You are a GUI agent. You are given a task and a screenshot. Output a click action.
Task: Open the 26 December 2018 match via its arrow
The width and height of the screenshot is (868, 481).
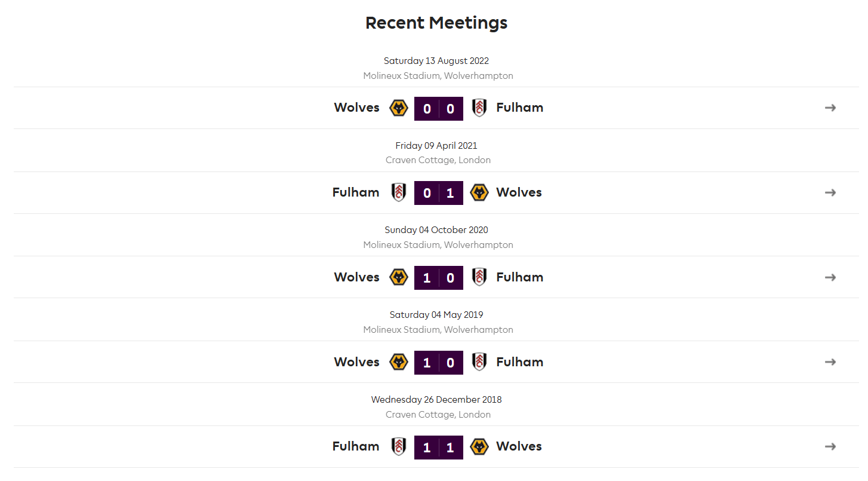point(830,447)
